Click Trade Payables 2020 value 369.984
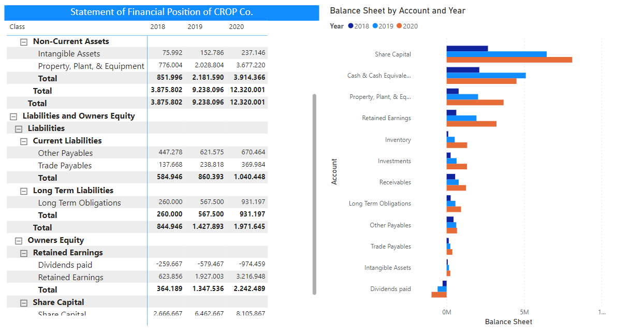Image resolution: width=644 pixels, height=334 pixels. pos(253,165)
